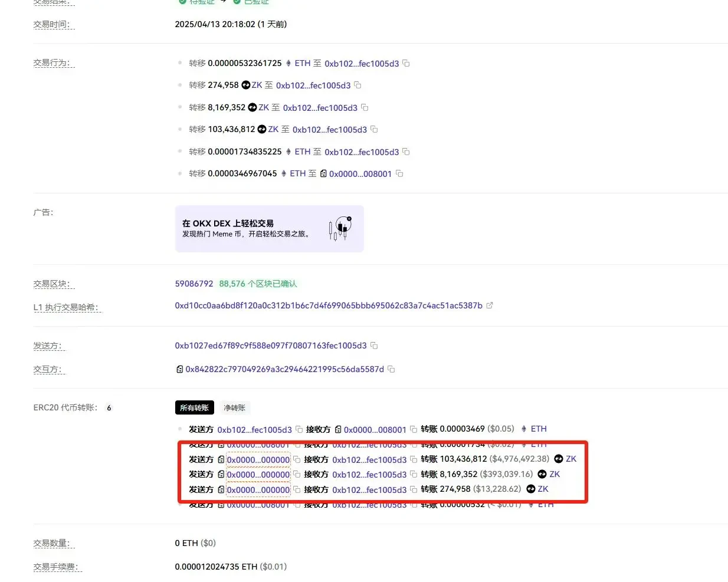Click the OKX DEX advertisement banner
The width and height of the screenshot is (728, 582).
point(269,229)
